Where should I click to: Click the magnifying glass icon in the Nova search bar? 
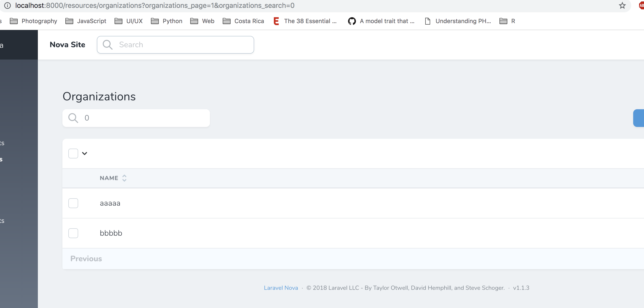pos(107,45)
